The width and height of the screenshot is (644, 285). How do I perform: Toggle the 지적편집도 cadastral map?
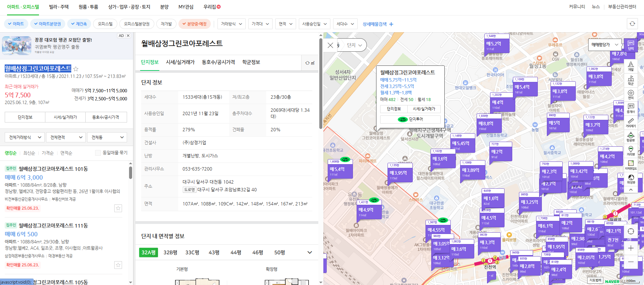631,165
